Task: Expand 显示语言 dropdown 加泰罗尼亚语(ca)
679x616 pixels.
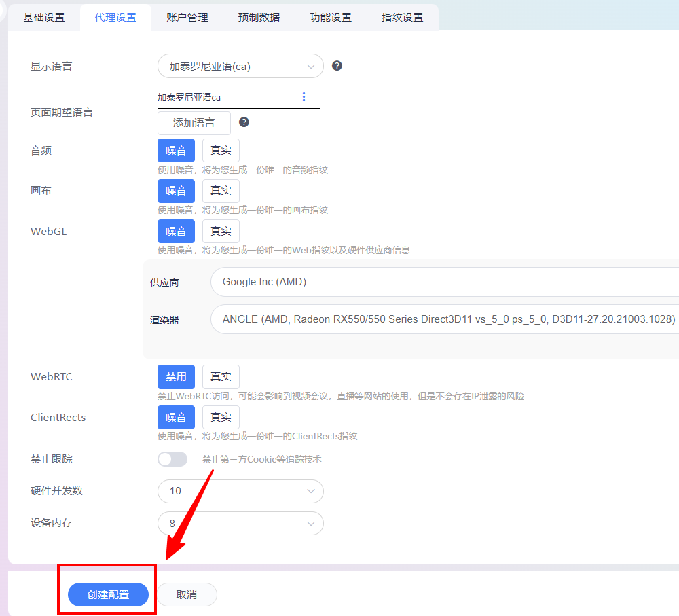Action: pos(240,67)
